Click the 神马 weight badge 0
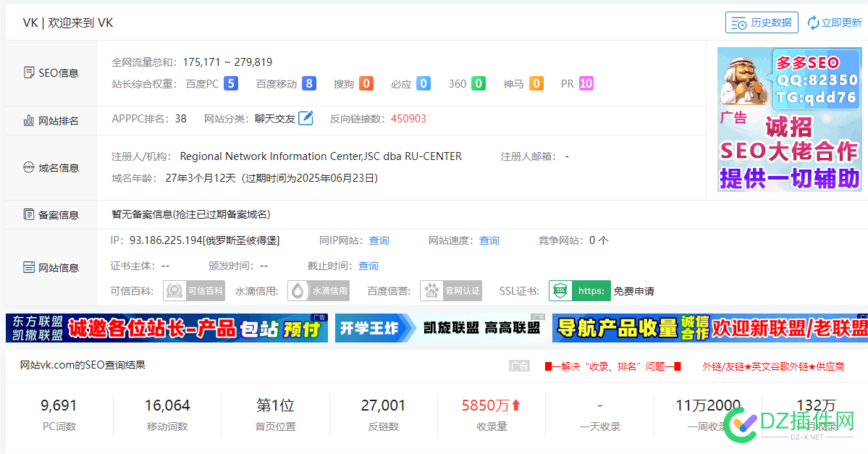Viewport: 868px width, 454px height. click(x=536, y=83)
